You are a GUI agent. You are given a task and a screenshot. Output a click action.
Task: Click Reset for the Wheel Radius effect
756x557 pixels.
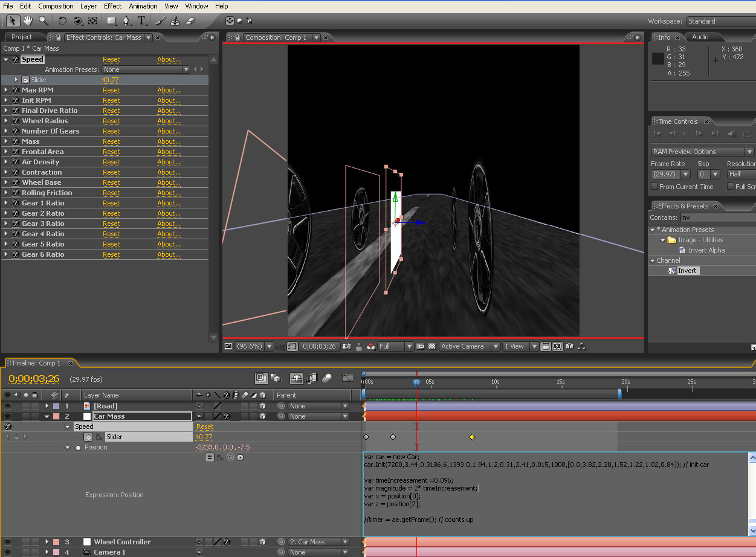pyautogui.click(x=111, y=121)
